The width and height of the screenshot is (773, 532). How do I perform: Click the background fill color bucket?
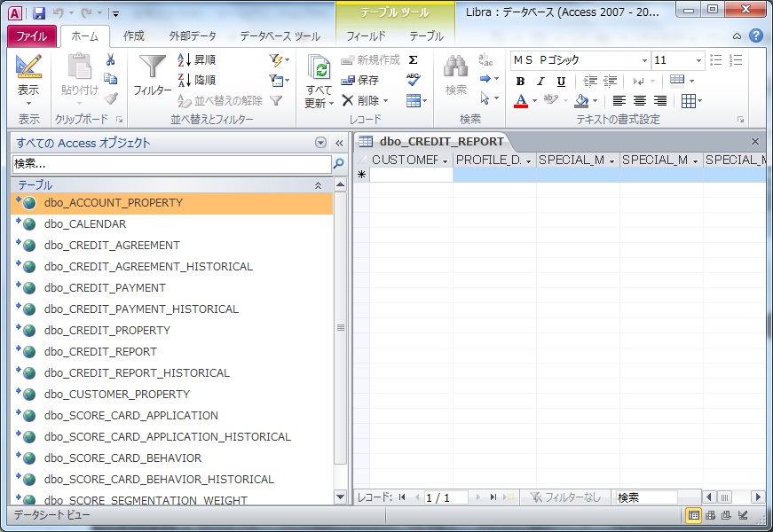point(581,100)
